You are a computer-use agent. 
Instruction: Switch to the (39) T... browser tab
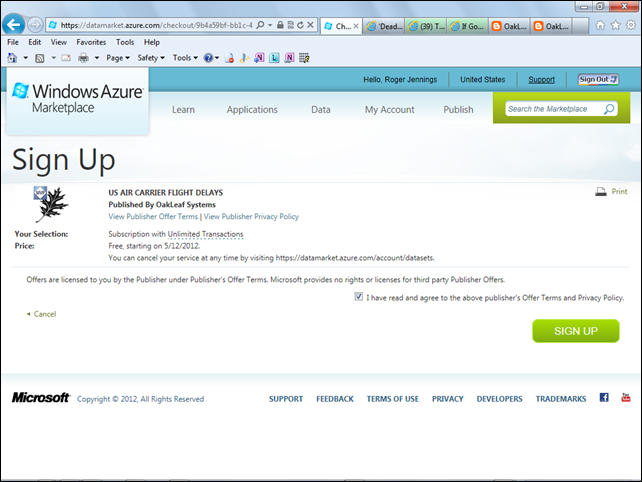pyautogui.click(x=427, y=26)
